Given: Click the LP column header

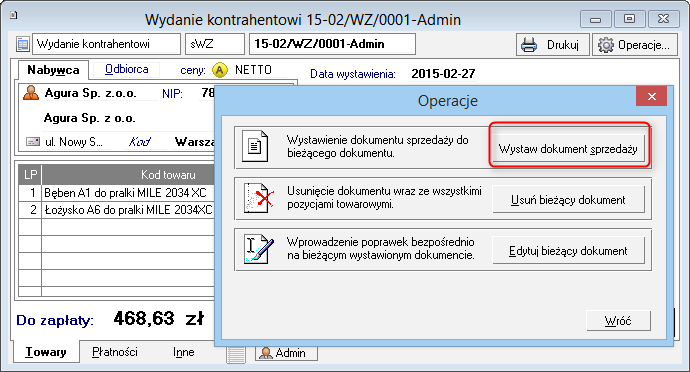Looking at the screenshot, I should (x=30, y=175).
